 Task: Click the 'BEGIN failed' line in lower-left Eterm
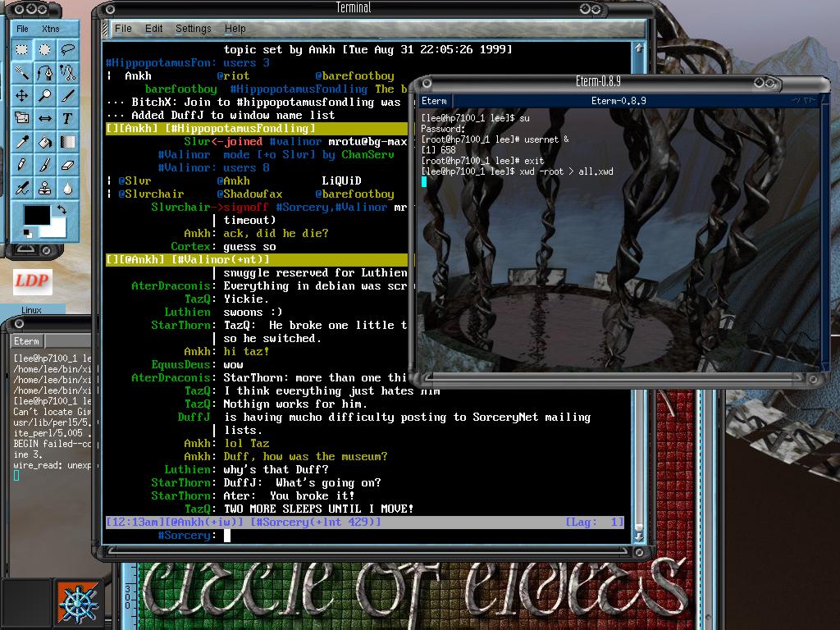tap(52, 444)
